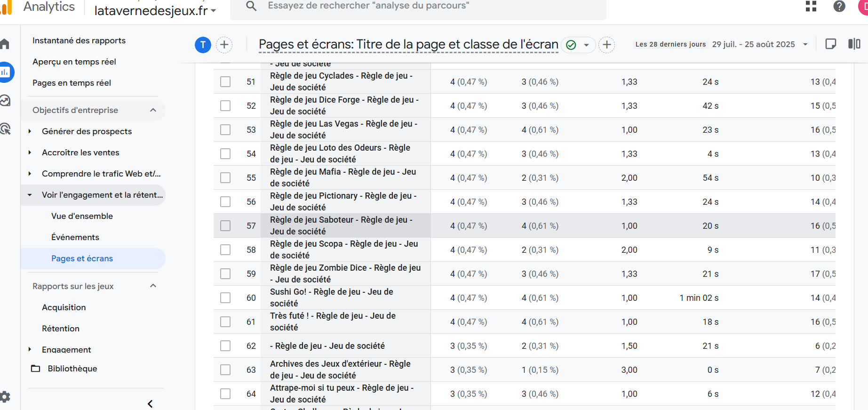Collapse the Rapports sur les jeux section
This screenshot has height=410, width=868.
153,286
